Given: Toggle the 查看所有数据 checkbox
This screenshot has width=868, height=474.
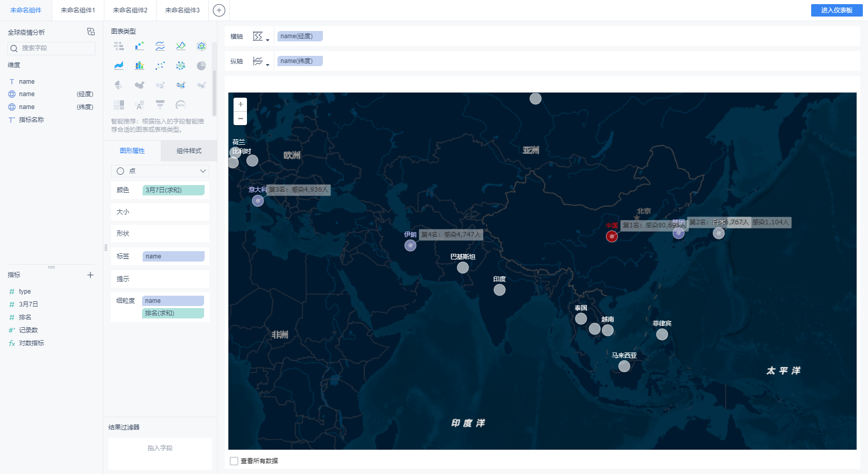Looking at the screenshot, I should (234, 461).
